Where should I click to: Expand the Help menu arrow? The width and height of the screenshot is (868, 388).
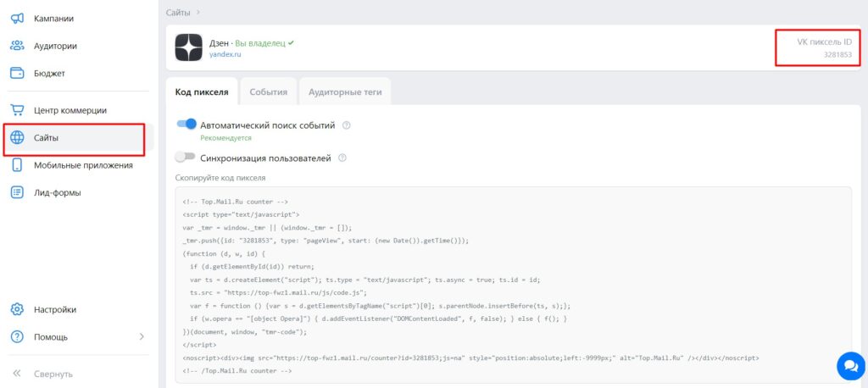click(x=142, y=336)
